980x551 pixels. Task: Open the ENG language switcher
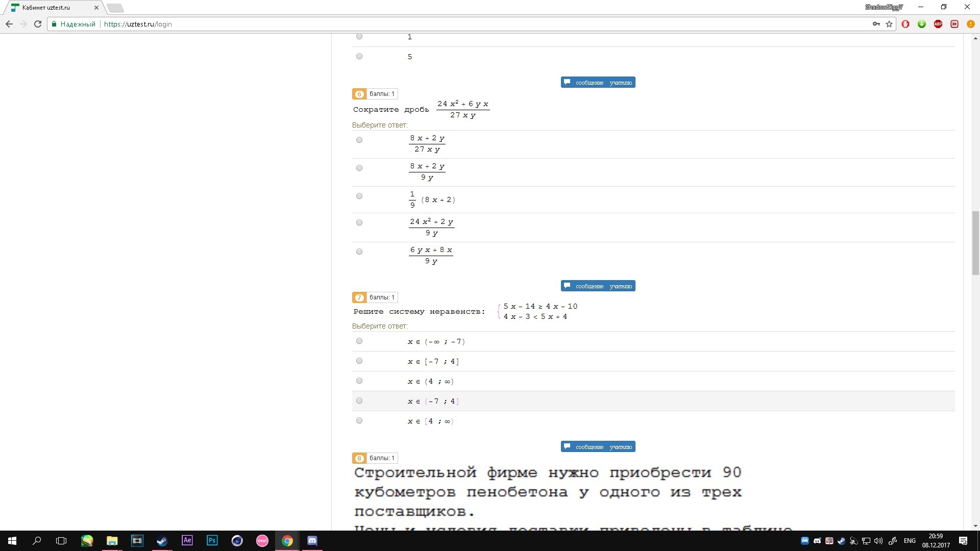tap(910, 541)
